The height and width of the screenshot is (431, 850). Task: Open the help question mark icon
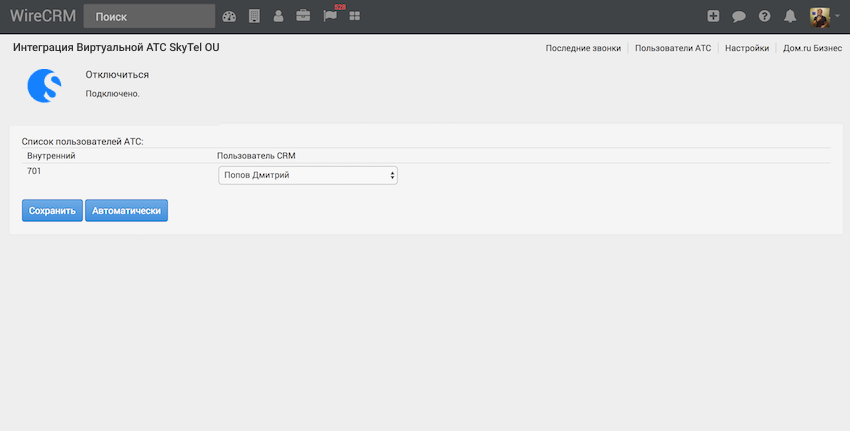[764, 16]
